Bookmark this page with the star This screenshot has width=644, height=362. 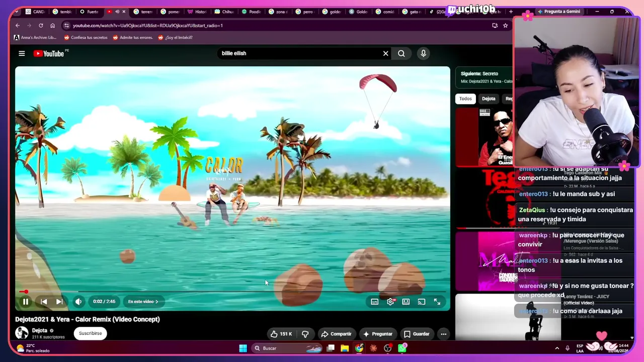[x=506, y=26]
